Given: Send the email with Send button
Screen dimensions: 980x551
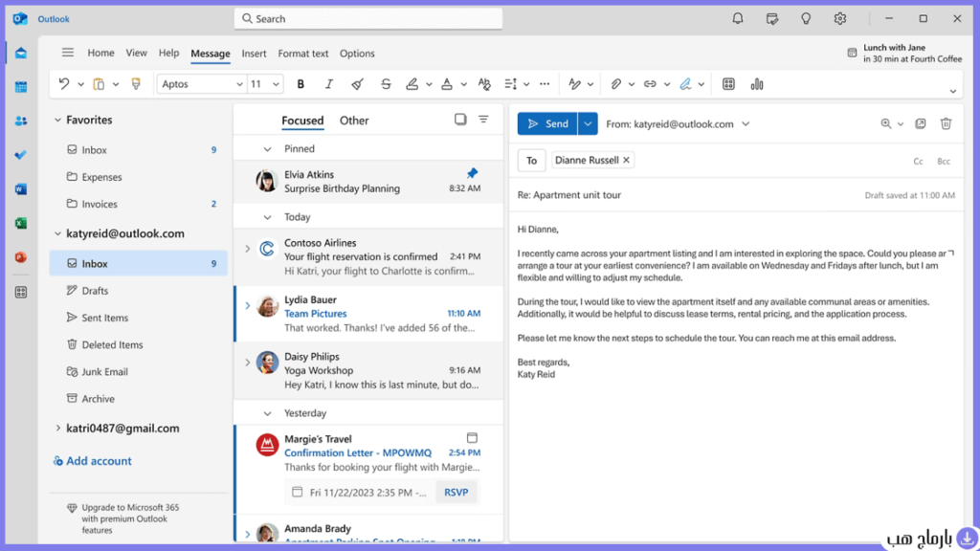Looking at the screenshot, I should (x=547, y=123).
